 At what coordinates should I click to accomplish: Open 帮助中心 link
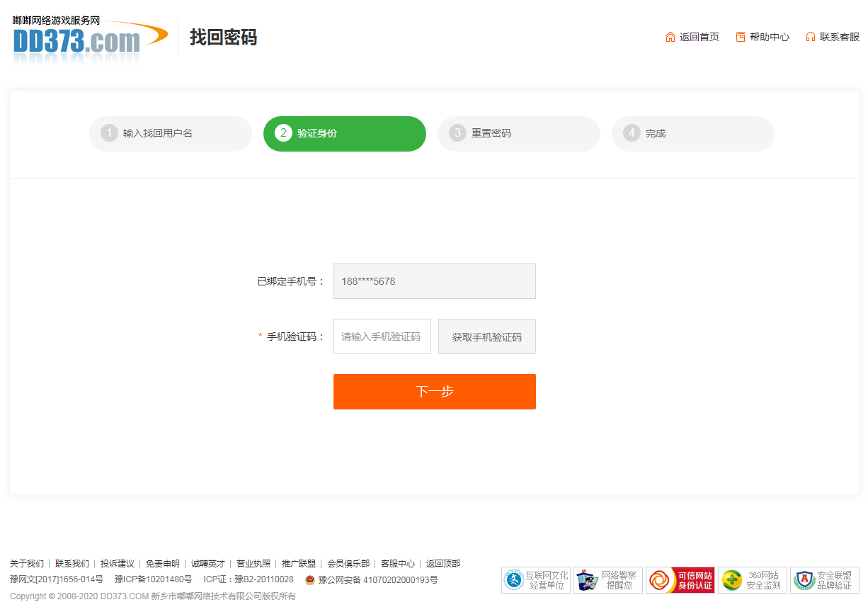(x=770, y=37)
